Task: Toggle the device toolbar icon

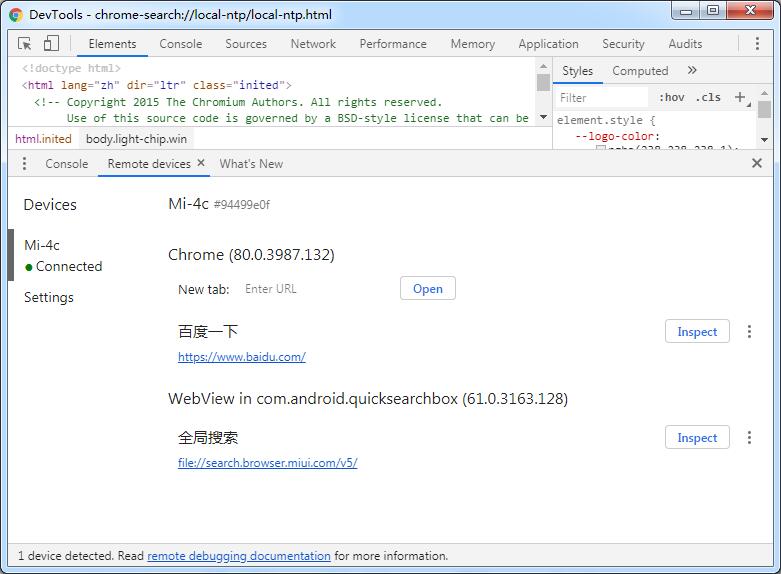Action: (51, 43)
